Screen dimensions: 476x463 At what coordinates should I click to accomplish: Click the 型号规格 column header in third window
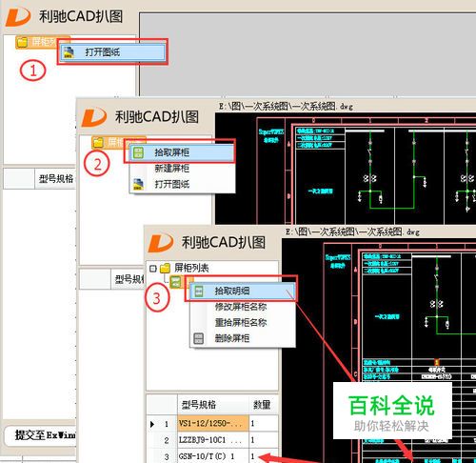point(213,405)
